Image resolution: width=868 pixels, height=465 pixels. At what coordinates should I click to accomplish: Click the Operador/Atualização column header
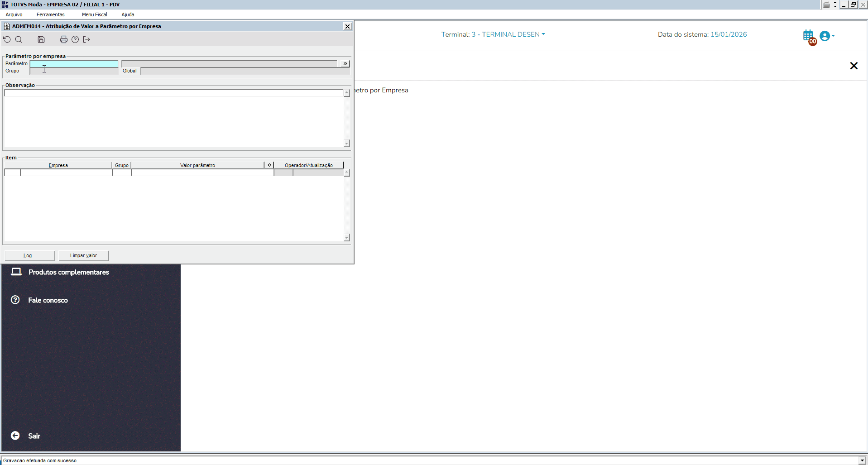click(309, 165)
